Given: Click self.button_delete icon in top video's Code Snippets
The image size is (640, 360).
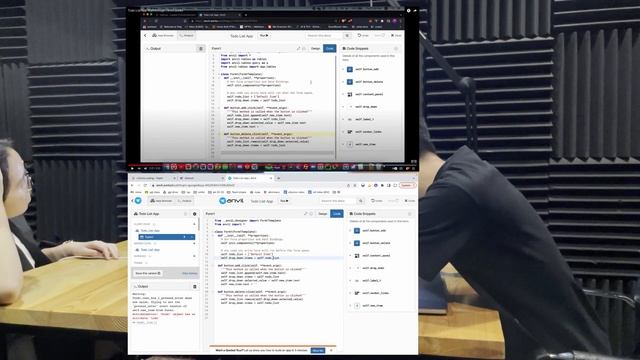Looking at the screenshot, I should (350, 82).
